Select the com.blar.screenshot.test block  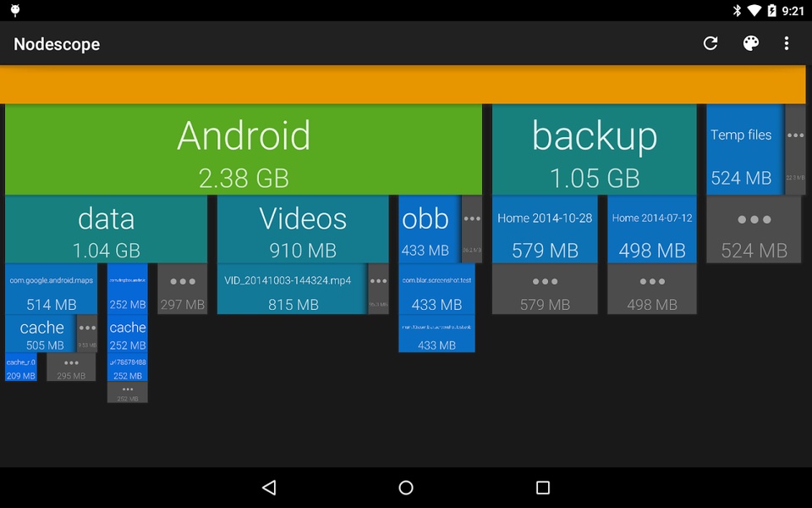436,289
